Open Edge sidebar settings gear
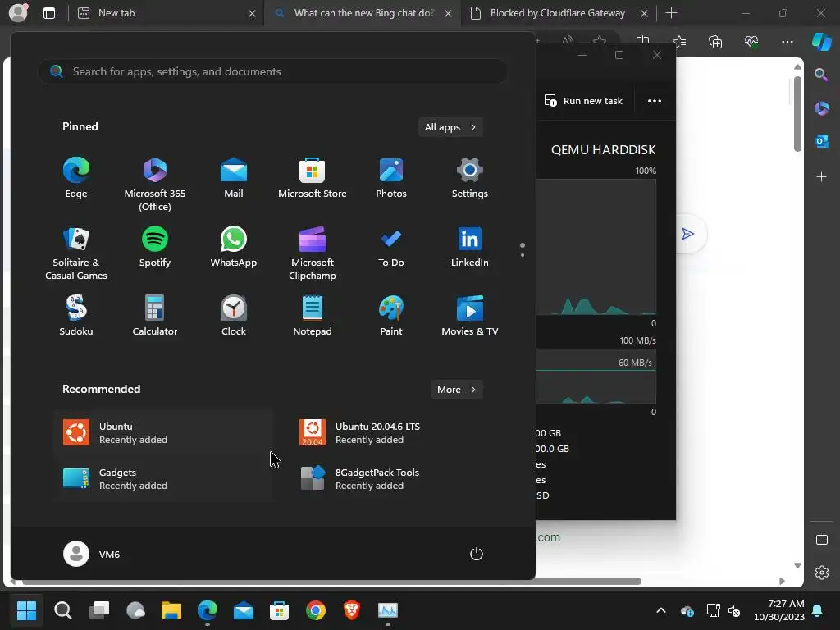This screenshot has width=840, height=630. click(821, 573)
